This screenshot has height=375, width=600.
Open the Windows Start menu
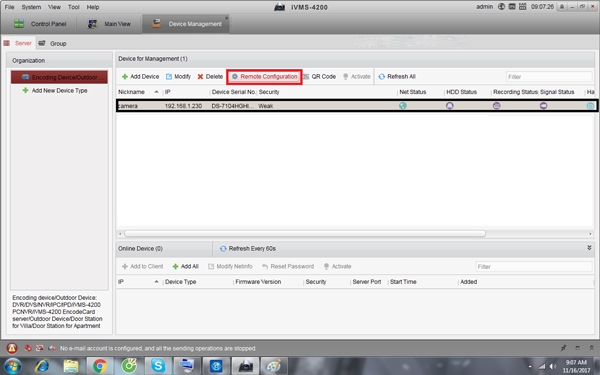[x=12, y=366]
